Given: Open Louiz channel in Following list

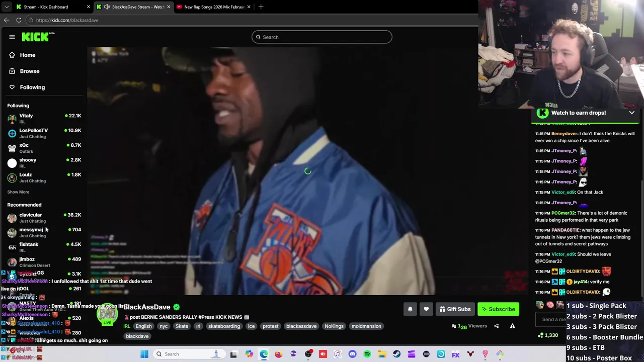Looking at the screenshot, I should pos(44,177).
